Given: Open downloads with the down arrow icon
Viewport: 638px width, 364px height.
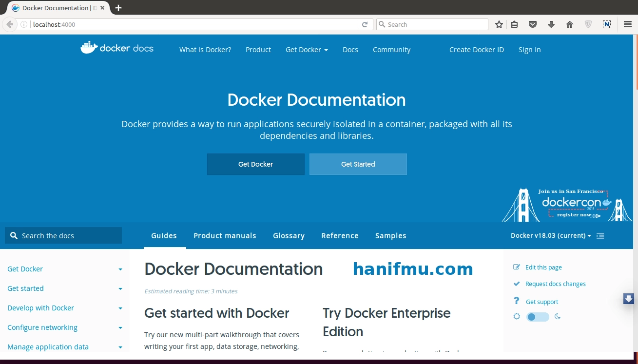Looking at the screenshot, I should point(551,24).
